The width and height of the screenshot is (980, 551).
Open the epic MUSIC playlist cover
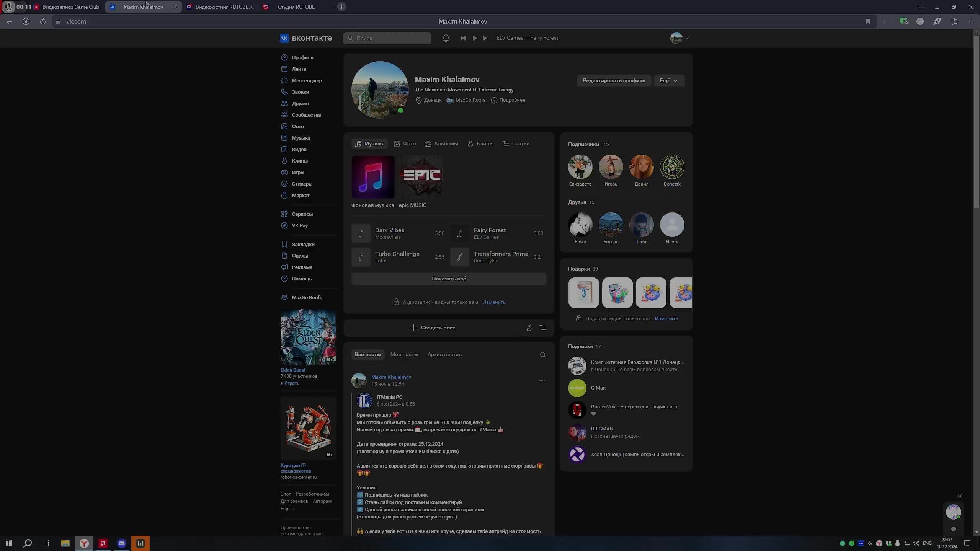tap(421, 177)
